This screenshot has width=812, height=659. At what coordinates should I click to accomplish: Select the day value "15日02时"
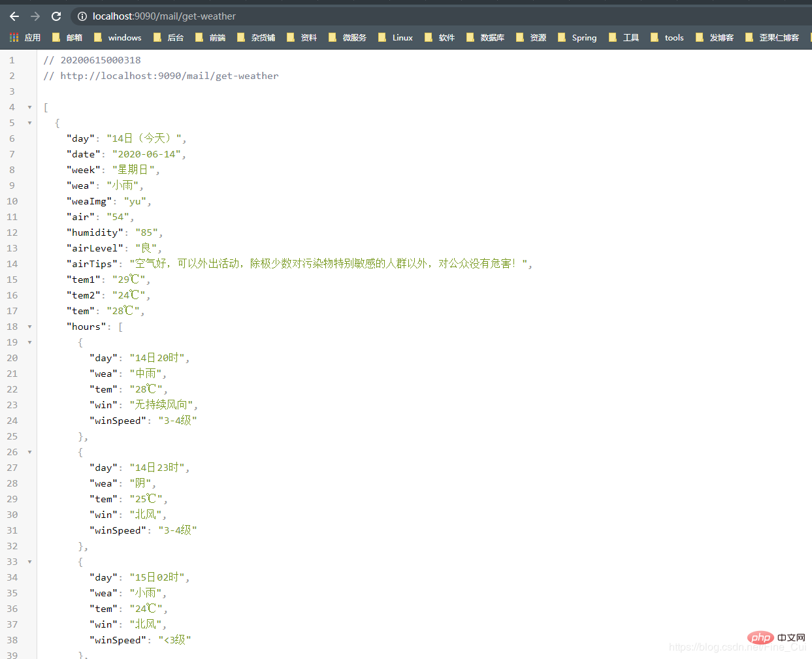(157, 577)
